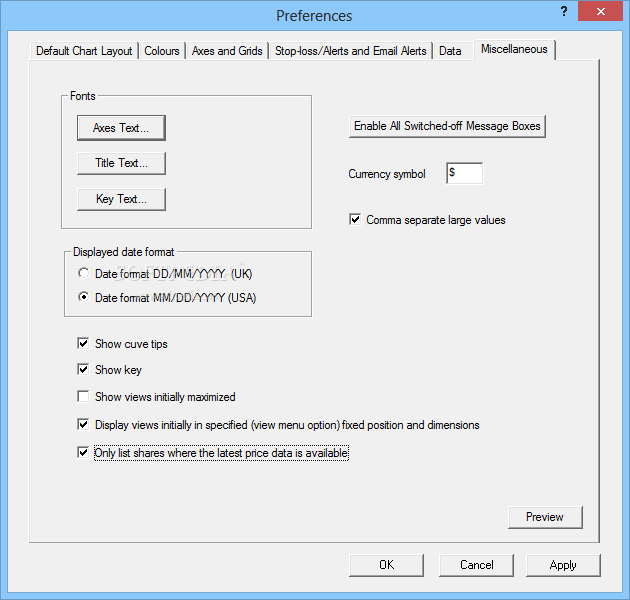The width and height of the screenshot is (630, 600).
Task: Close the Preferences window
Action: (601, 11)
